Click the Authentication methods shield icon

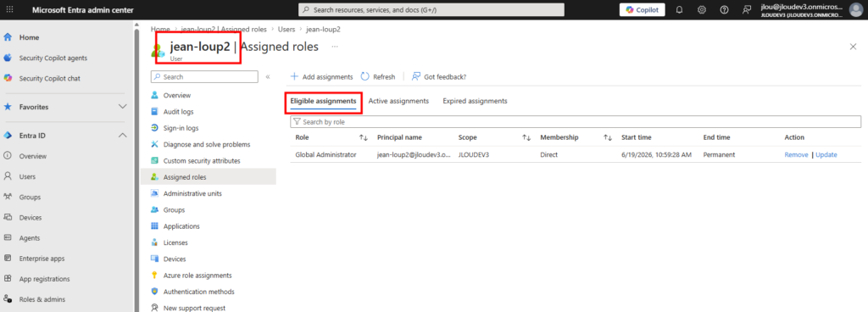(x=155, y=292)
